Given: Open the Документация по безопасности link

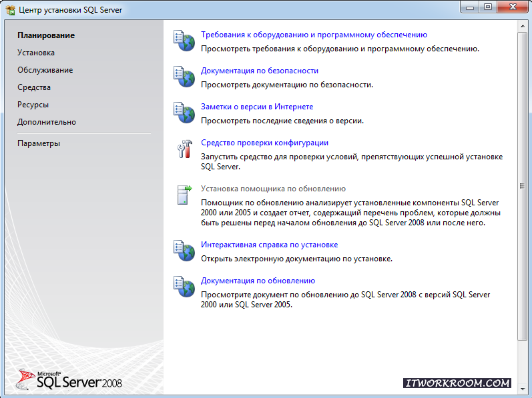Looking at the screenshot, I should point(260,71).
